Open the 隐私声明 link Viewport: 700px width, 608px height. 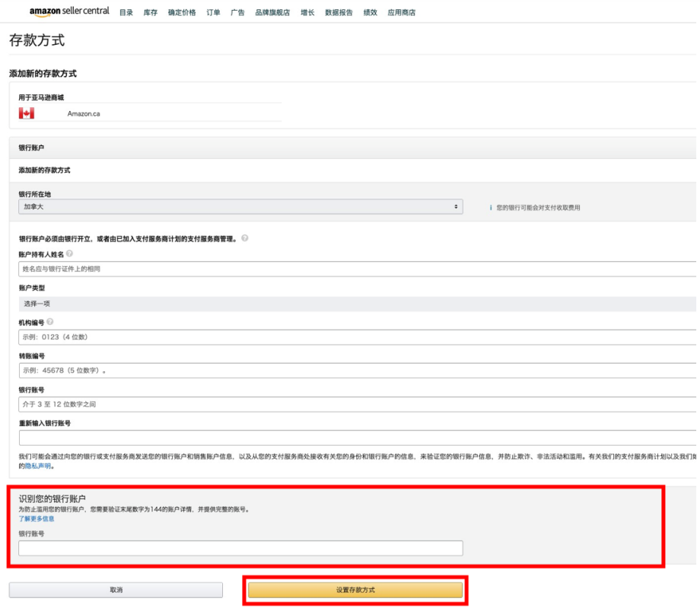pos(39,466)
